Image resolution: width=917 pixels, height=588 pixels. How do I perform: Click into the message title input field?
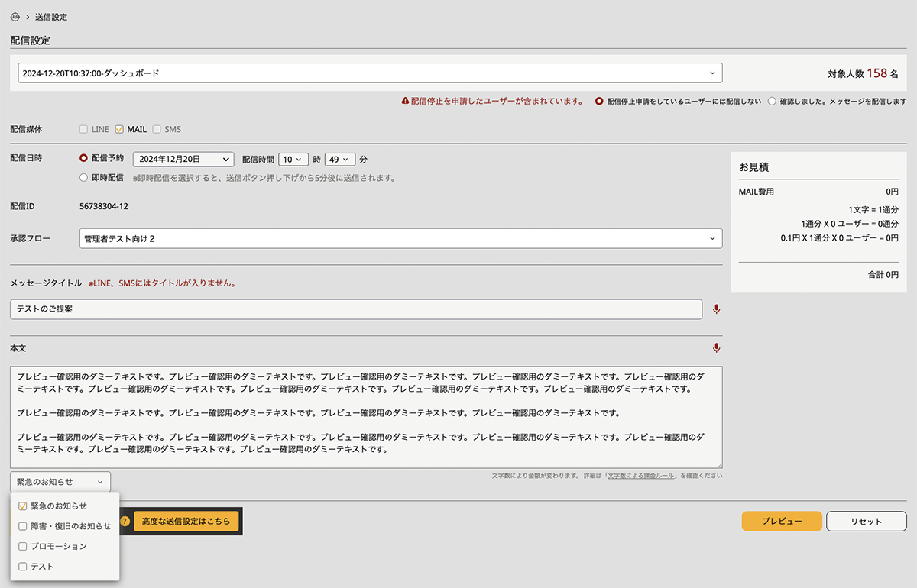coord(355,309)
